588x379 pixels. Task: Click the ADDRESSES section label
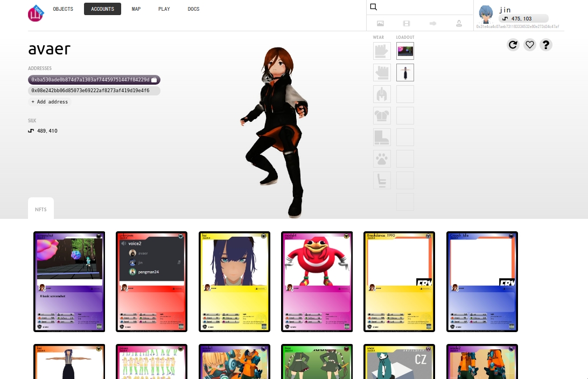(40, 68)
